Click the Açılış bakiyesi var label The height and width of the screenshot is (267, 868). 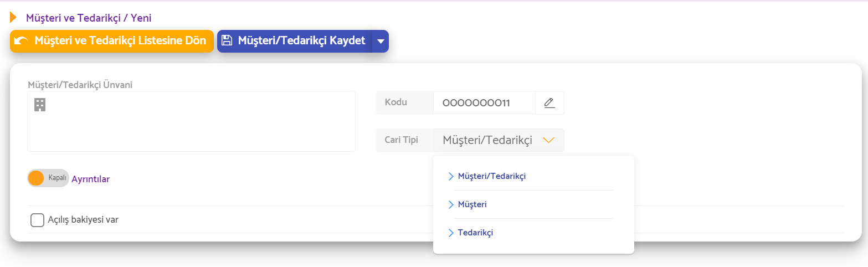(83, 219)
